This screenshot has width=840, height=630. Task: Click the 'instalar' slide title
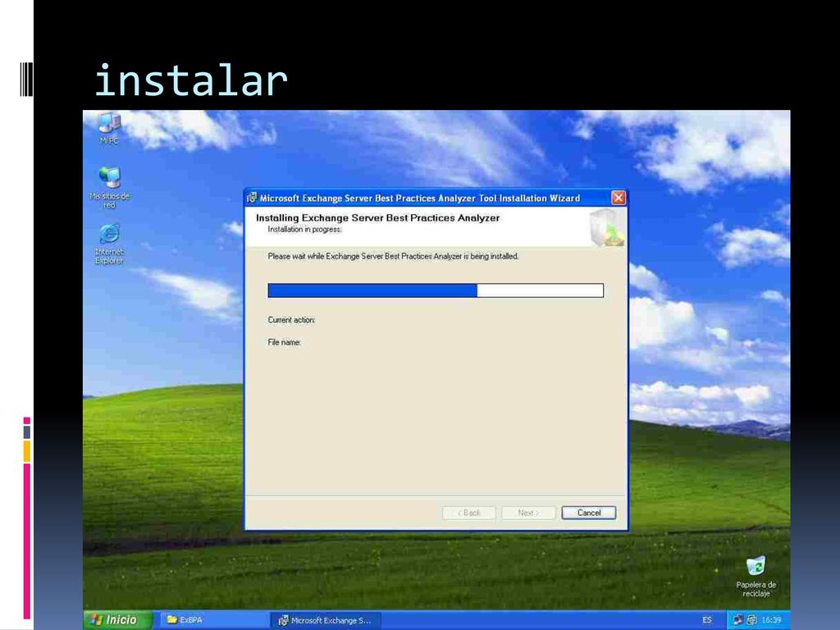(x=191, y=80)
